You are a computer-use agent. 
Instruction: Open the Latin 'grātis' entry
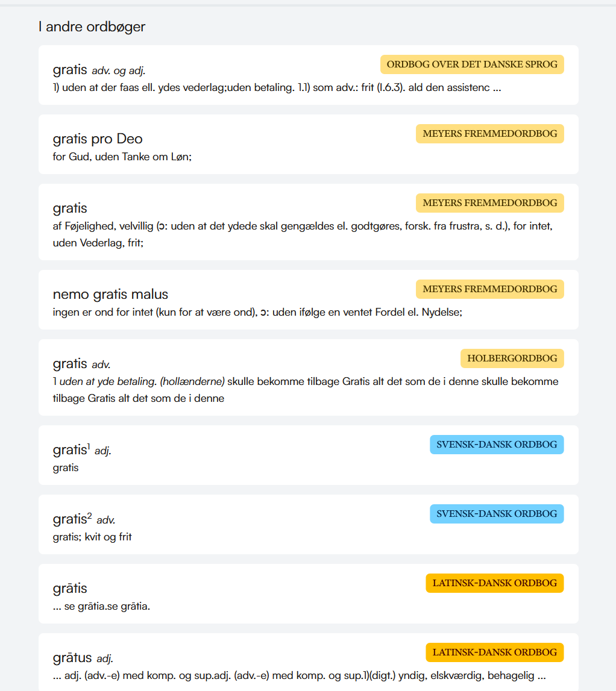coord(308,593)
